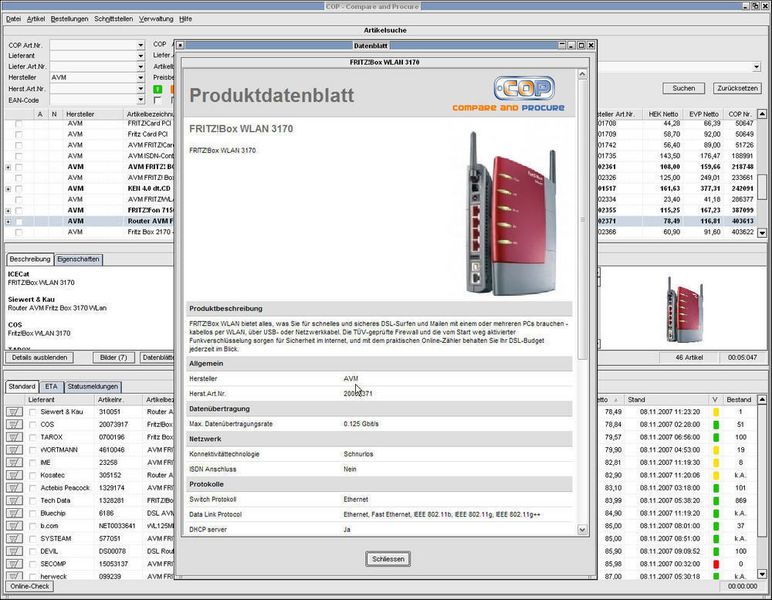772x600 pixels.
Task: Click cart icon for b.com
Action: [14, 526]
